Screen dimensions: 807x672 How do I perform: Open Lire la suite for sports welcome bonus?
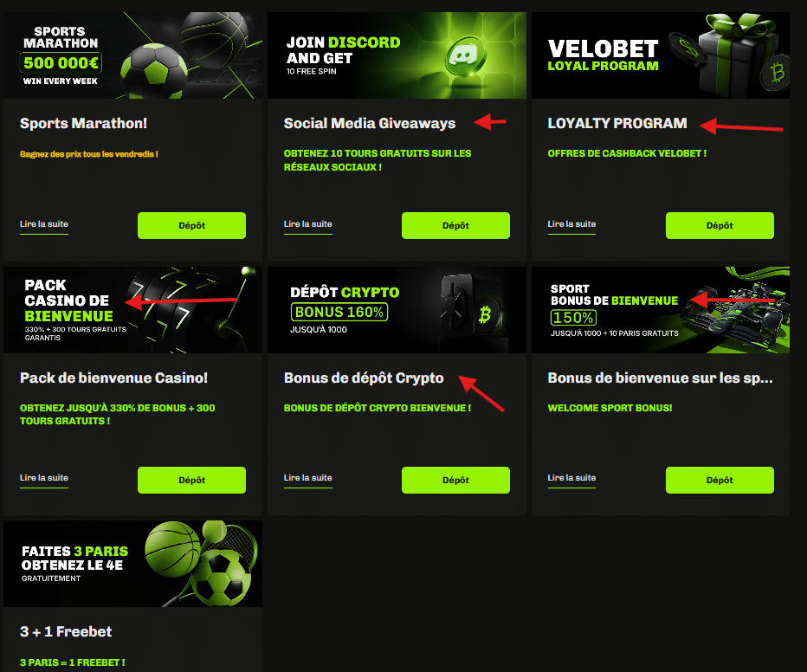click(x=571, y=478)
